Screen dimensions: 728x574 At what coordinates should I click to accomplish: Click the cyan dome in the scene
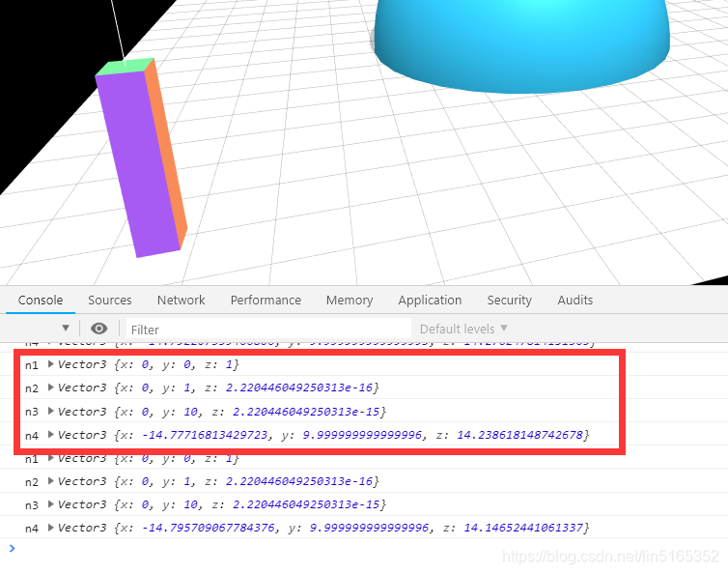[521, 44]
